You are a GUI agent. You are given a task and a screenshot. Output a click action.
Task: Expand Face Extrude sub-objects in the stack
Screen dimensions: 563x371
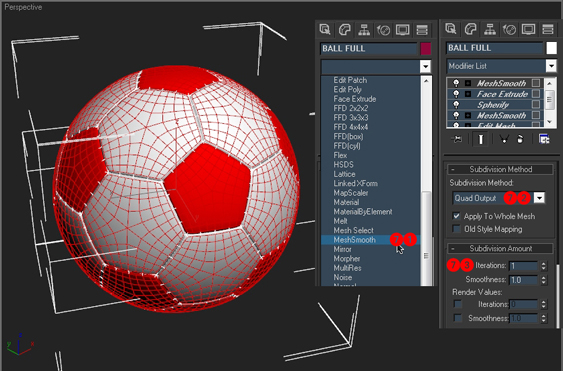coord(468,94)
